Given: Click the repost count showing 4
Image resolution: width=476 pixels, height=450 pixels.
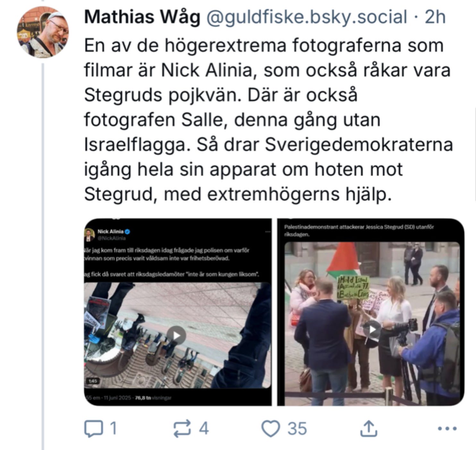Looking at the screenshot, I should (204, 429).
